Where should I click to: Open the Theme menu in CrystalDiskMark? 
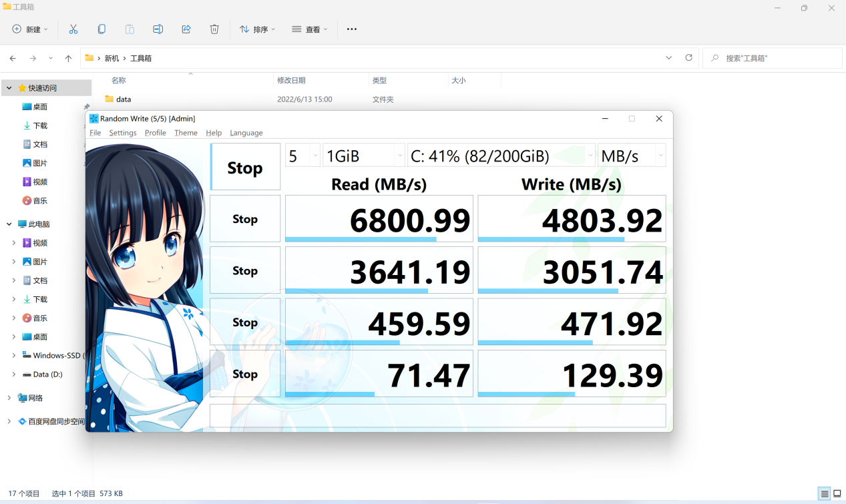click(186, 133)
